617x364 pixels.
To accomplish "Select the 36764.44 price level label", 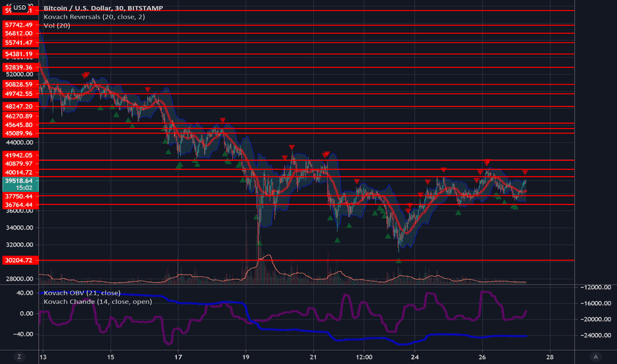I will pos(21,205).
